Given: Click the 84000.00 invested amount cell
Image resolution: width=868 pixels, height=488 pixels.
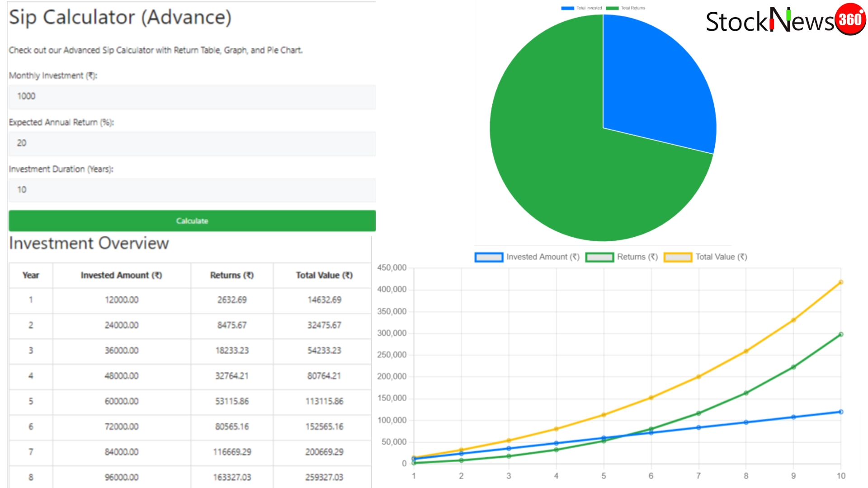Looking at the screenshot, I should point(122,452).
